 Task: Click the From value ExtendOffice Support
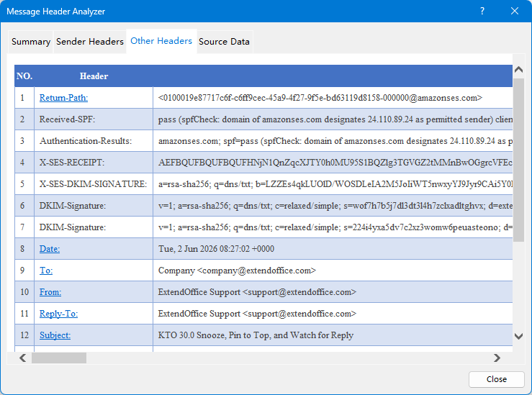257,292
